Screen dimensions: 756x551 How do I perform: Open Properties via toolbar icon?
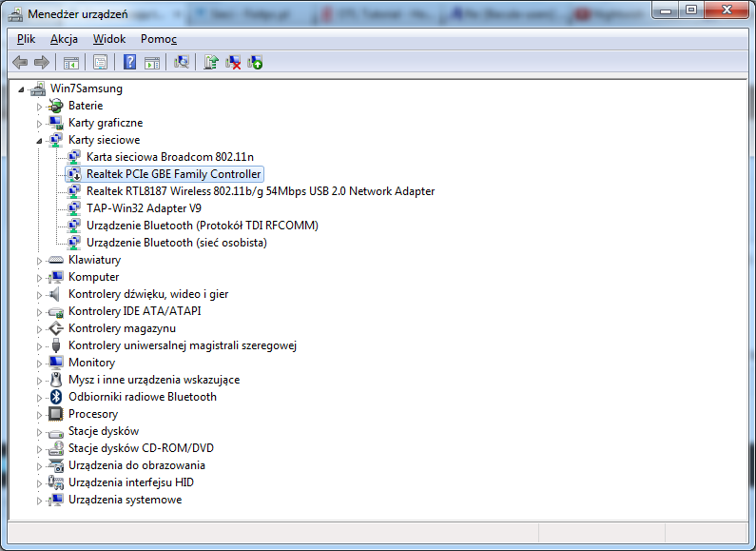tap(100, 62)
